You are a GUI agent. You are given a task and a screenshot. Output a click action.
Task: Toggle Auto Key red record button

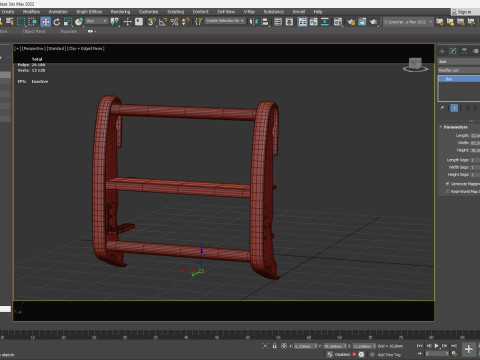coord(354,354)
